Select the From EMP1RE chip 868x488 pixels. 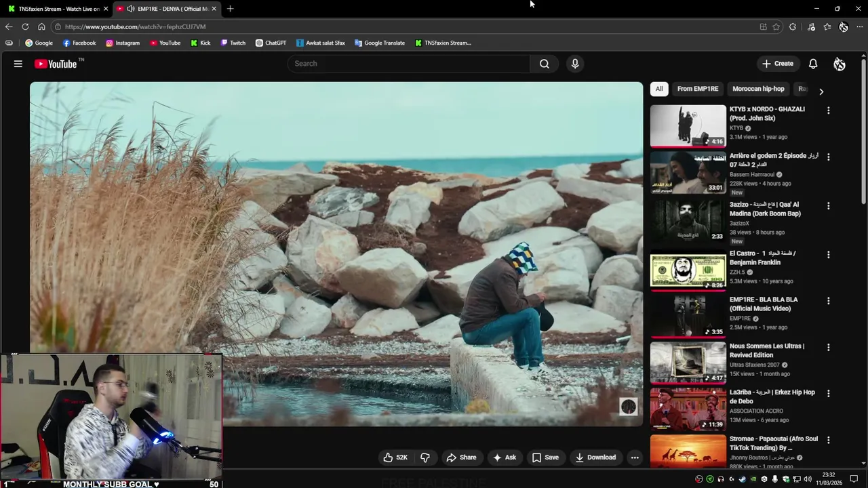coord(697,89)
